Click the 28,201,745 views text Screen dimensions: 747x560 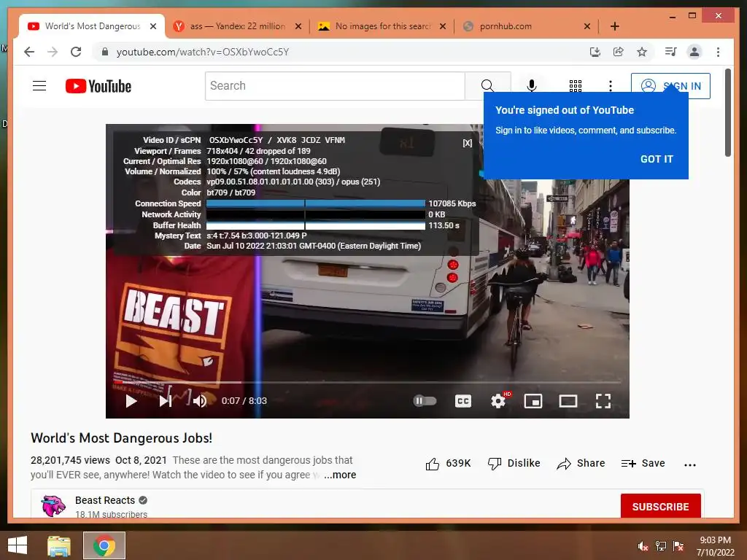click(70, 461)
